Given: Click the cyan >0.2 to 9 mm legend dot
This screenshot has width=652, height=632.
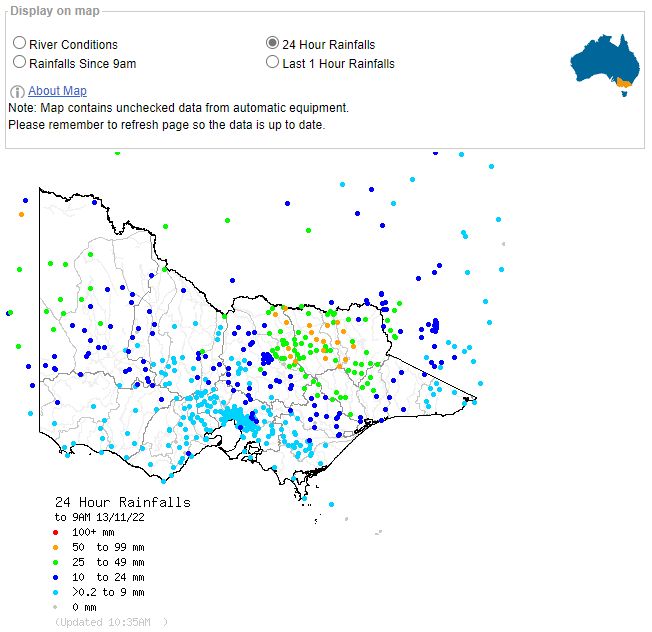Looking at the screenshot, I should [55, 592].
